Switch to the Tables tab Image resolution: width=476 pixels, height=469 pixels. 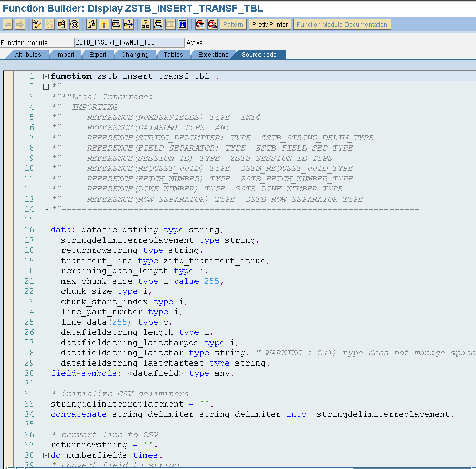(174, 55)
